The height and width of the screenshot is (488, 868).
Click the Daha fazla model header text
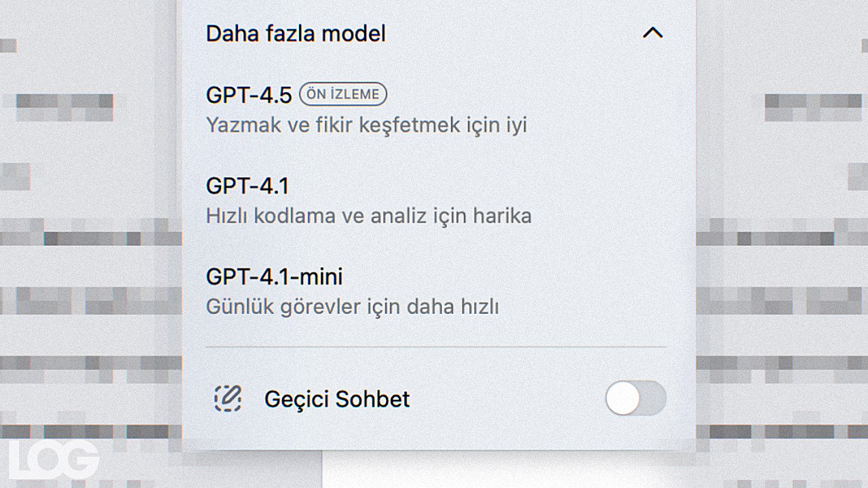pos(296,33)
